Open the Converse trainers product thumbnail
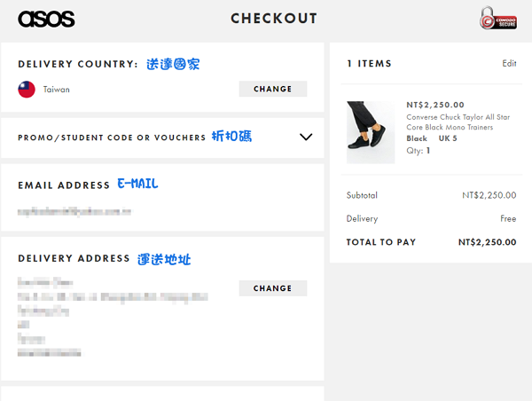 (371, 132)
